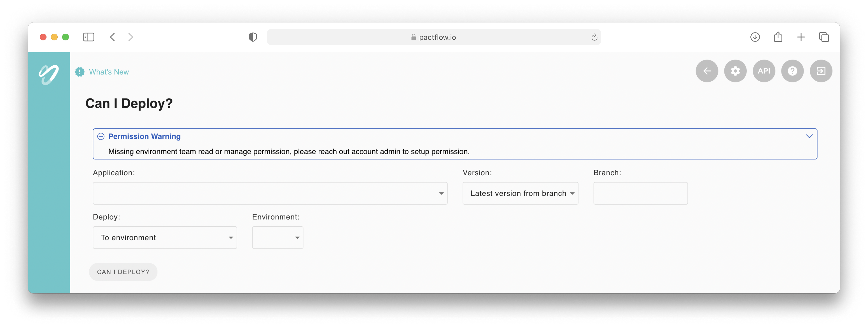Open the browser share icon
868x327 pixels.
coord(778,37)
